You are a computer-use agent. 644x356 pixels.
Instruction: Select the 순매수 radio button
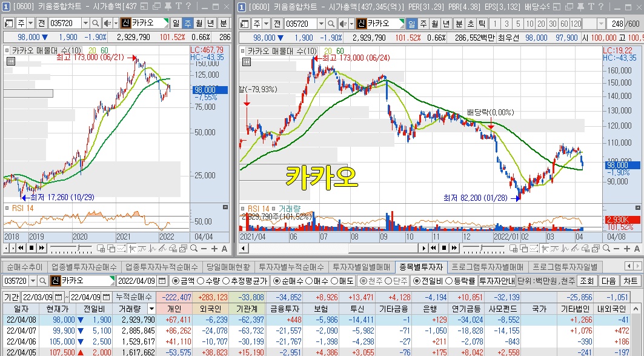point(277,281)
